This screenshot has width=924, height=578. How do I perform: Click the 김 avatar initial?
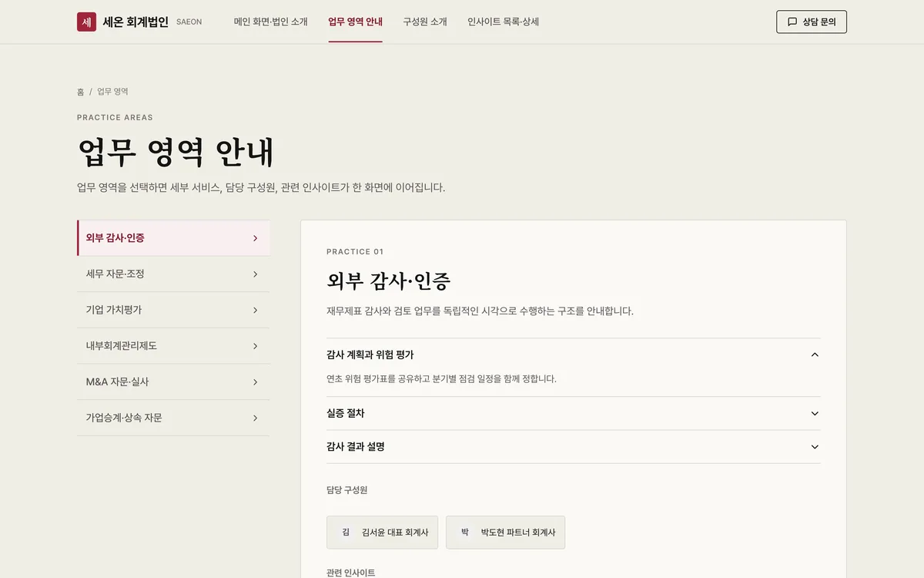tap(346, 533)
